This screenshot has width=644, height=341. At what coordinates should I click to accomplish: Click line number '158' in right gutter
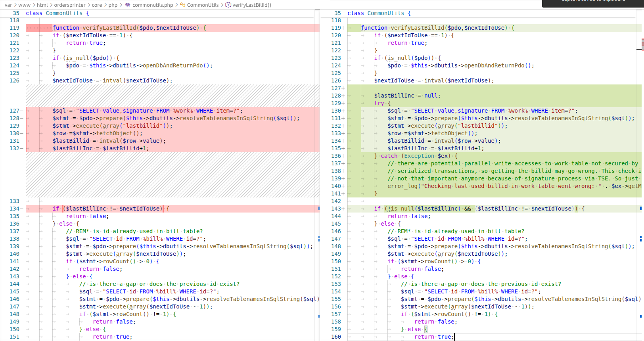pyautogui.click(x=336, y=322)
